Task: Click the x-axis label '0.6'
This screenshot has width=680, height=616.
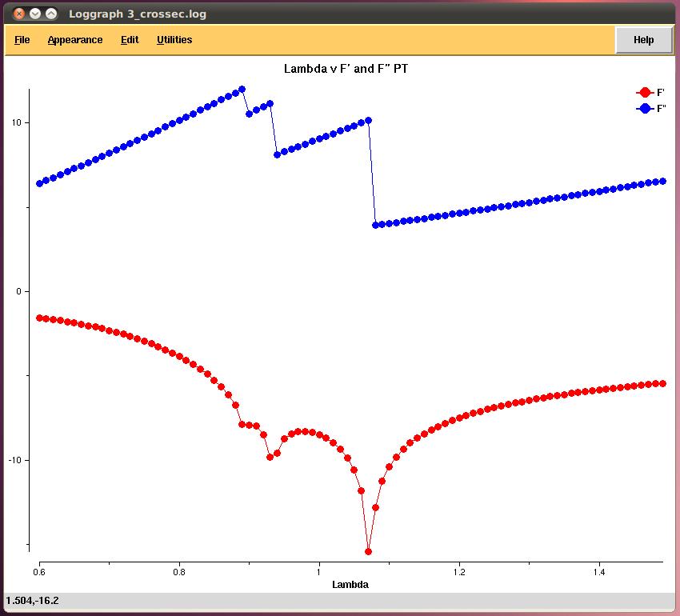Action: click(x=39, y=572)
